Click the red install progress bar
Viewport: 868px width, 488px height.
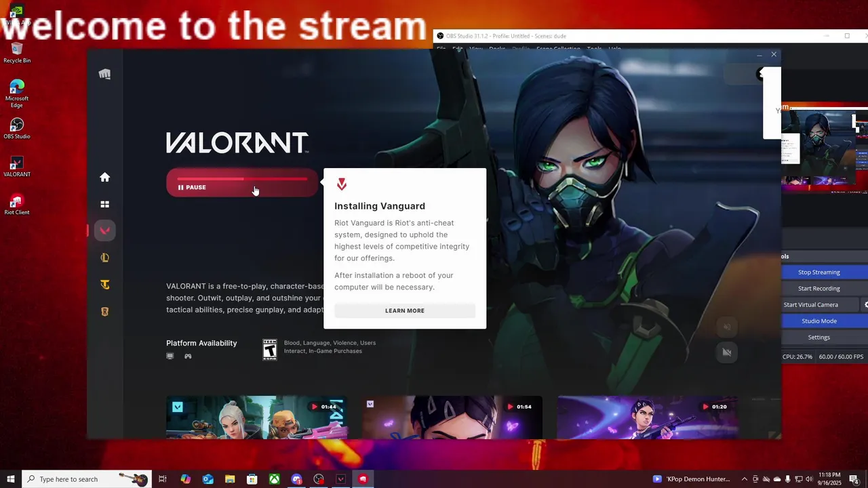click(x=242, y=179)
